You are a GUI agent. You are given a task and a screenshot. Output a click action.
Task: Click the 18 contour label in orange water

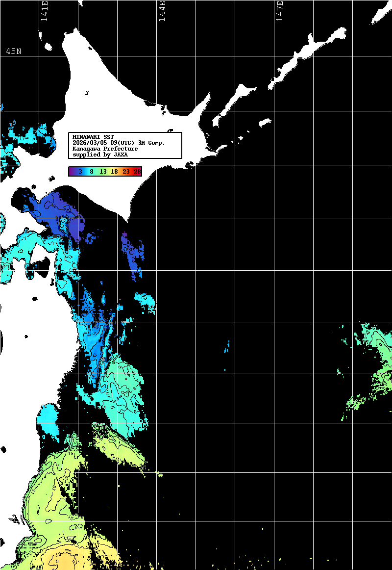pos(58,554)
